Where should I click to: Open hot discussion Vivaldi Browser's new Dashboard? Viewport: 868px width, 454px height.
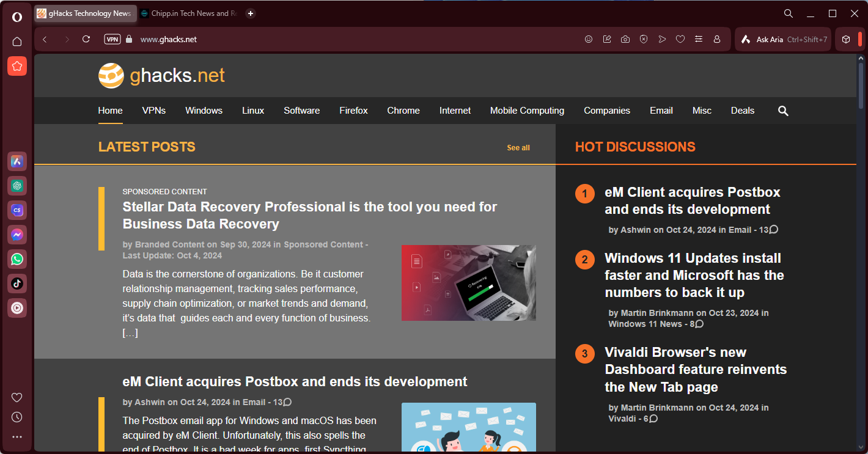tap(696, 370)
